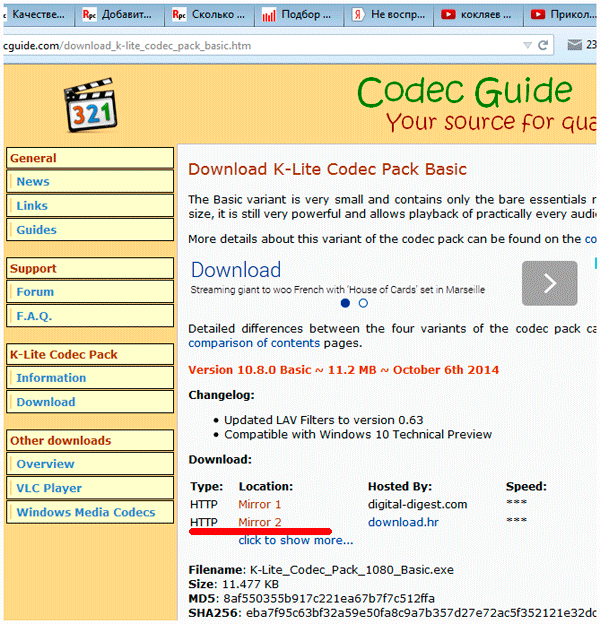Select the 'Support' sidebar section header

click(x=90, y=268)
